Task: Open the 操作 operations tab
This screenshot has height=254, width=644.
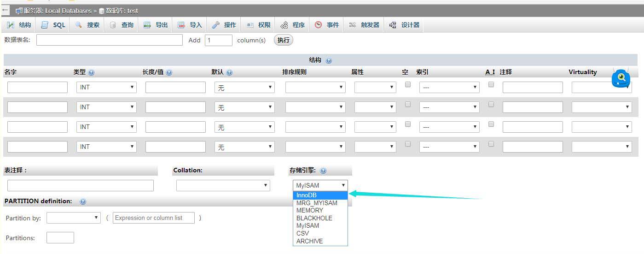Action: [224, 25]
